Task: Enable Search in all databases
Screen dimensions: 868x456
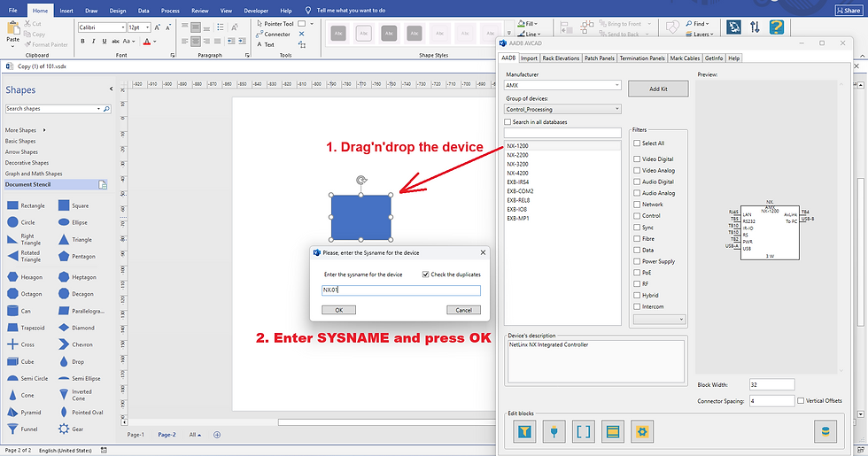Action: click(x=508, y=122)
